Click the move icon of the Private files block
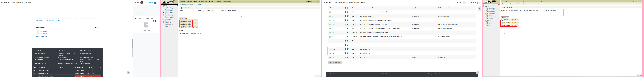 click(96, 28)
